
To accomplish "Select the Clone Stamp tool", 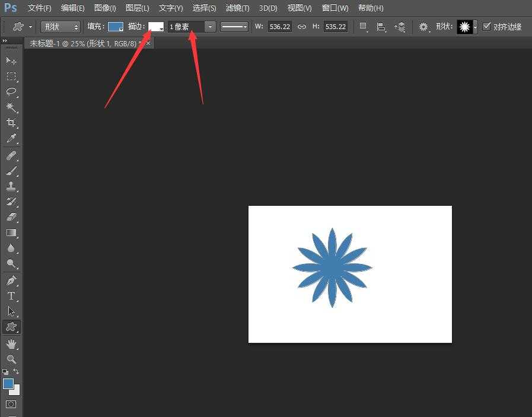I will pyautogui.click(x=11, y=186).
